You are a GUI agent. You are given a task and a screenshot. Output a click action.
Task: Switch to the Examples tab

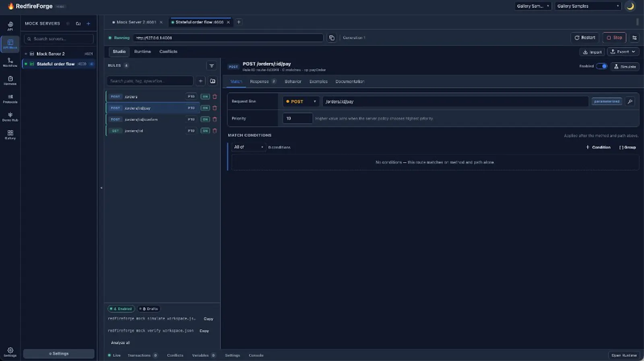(318, 81)
